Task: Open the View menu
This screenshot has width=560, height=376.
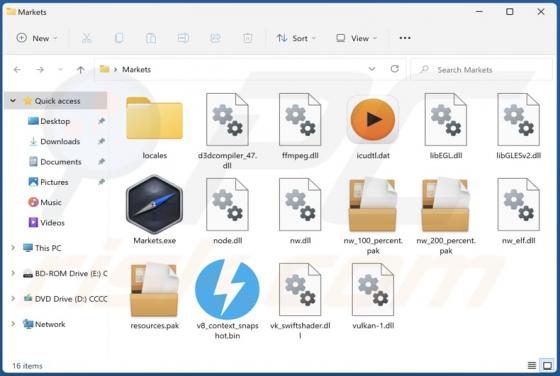Action: click(356, 38)
